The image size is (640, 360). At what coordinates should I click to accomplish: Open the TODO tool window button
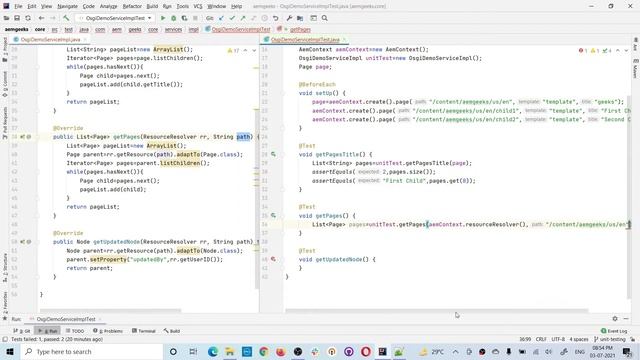75,331
